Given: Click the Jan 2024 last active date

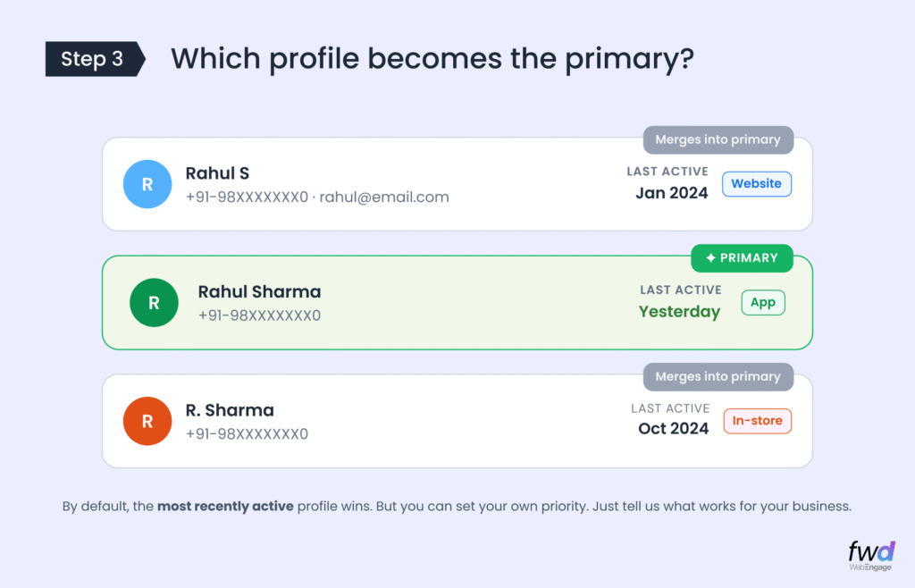Looking at the screenshot, I should coord(672,193).
